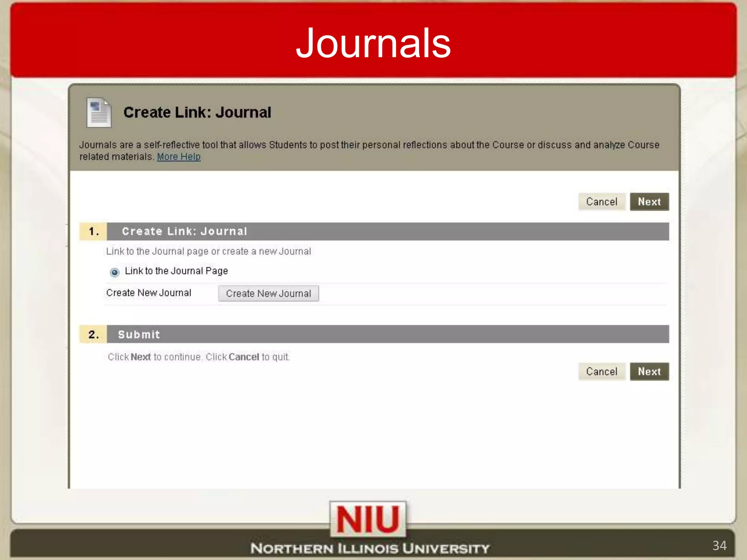Select the Link to the Journal Page radio button

[115, 272]
